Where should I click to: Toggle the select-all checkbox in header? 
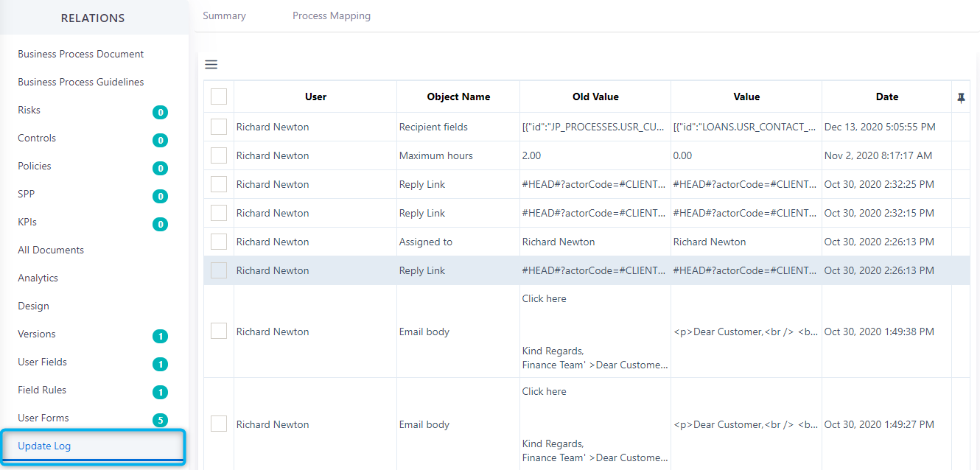(x=219, y=97)
